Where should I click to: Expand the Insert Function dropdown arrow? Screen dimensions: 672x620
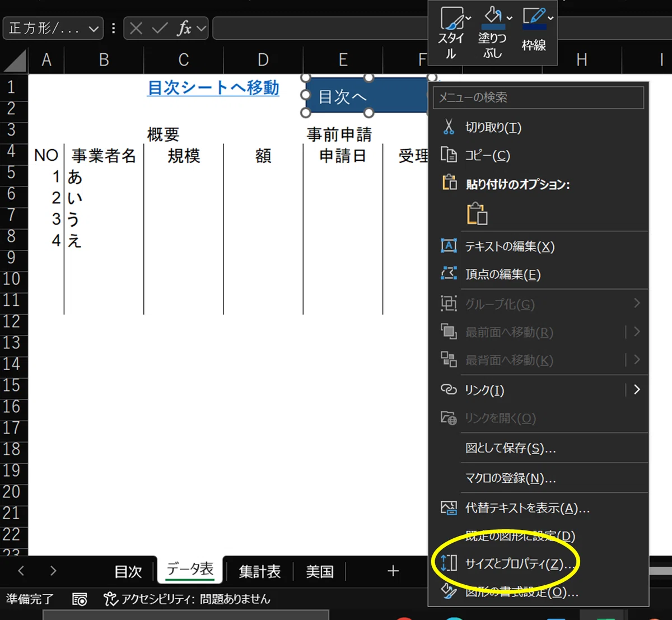tap(202, 28)
